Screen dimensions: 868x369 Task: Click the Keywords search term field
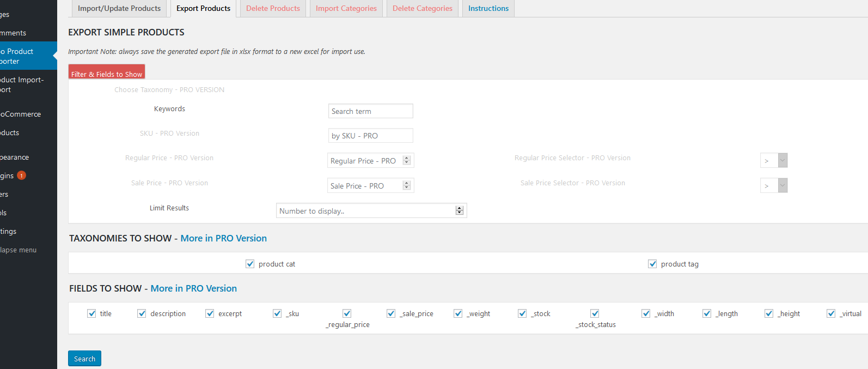[x=370, y=111]
